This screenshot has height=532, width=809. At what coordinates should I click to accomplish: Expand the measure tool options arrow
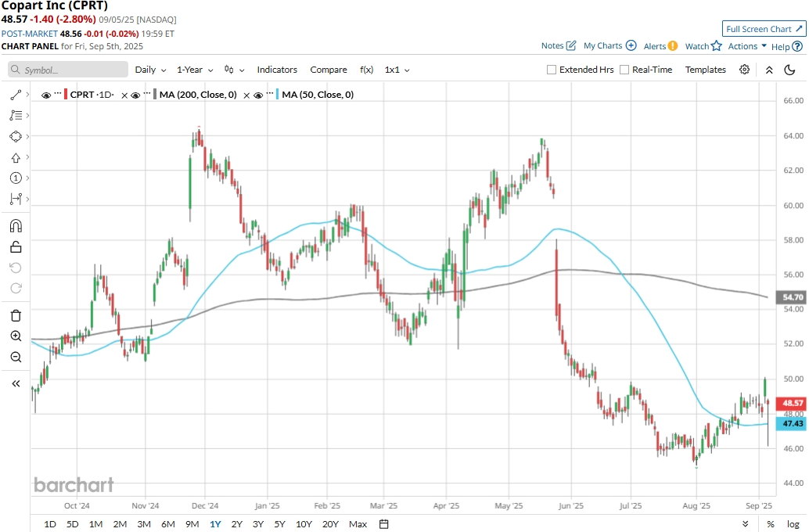tap(27, 199)
